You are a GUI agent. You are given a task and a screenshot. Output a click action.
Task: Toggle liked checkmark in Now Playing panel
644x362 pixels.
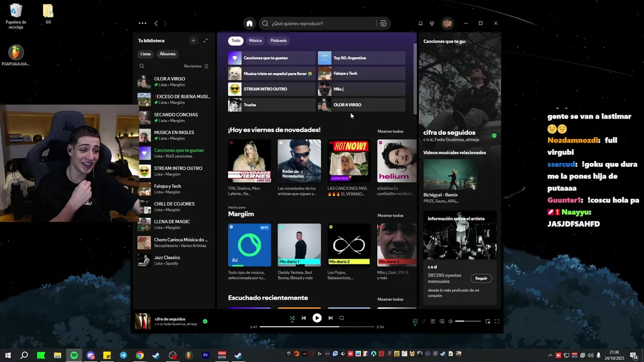coord(494,136)
